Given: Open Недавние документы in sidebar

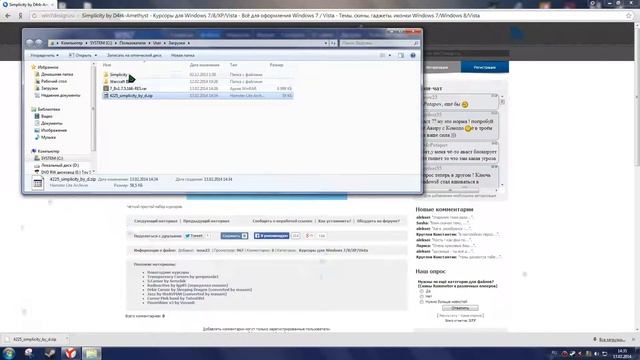Looking at the screenshot, I should 60,96.
